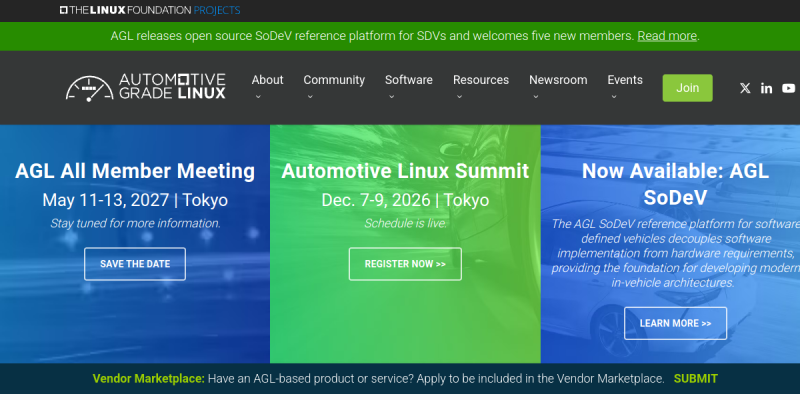Open the Software menu item
The height and width of the screenshot is (400, 800).
pos(409,80)
